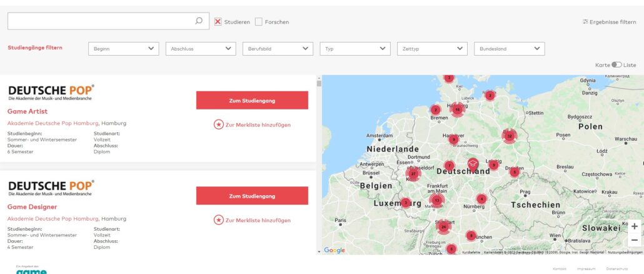Open the Bundesland dropdown
This screenshot has height=274, width=644.
click(510, 48)
